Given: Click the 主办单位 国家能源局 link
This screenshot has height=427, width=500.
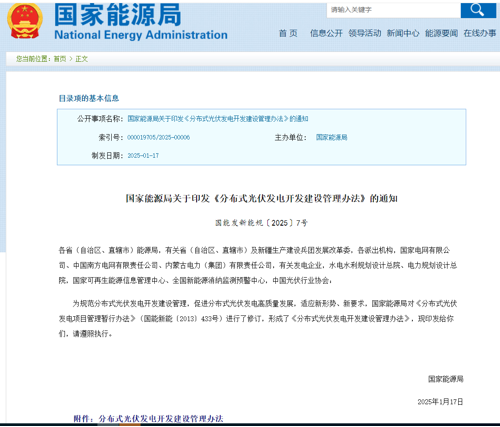Looking at the screenshot, I should click(332, 137).
